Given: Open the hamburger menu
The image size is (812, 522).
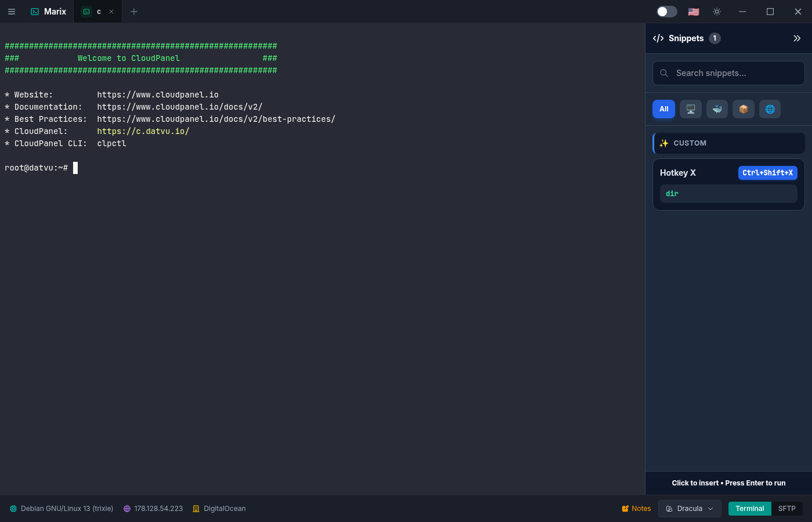Looking at the screenshot, I should [x=12, y=12].
